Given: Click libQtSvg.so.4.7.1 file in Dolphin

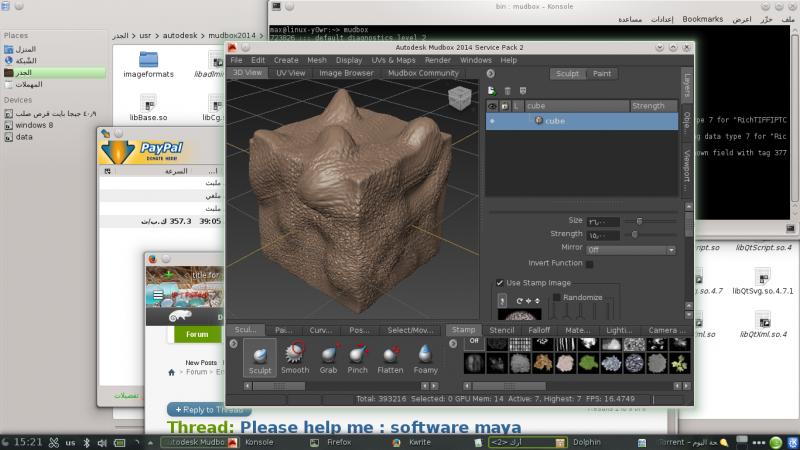Looking at the screenshot, I should (763, 282).
